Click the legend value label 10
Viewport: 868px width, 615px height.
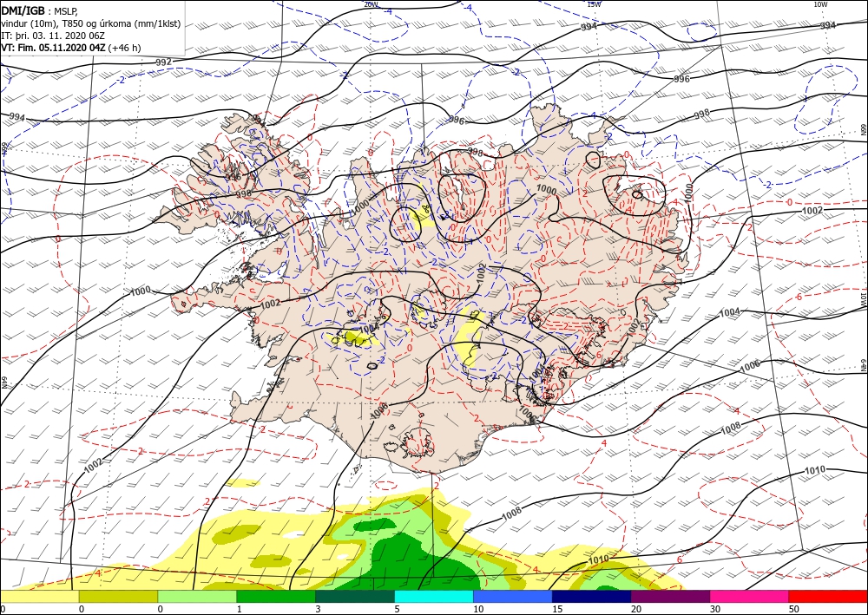[x=477, y=609]
